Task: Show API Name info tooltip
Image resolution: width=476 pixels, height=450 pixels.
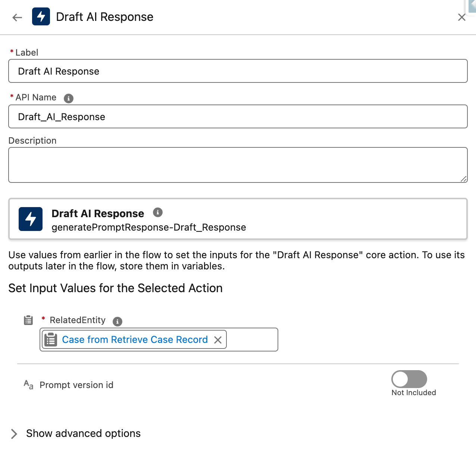Action: (69, 98)
